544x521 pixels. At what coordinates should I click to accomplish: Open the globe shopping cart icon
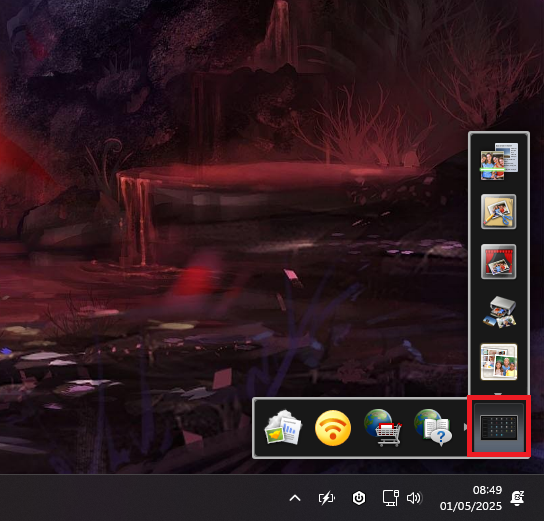pyautogui.click(x=382, y=427)
